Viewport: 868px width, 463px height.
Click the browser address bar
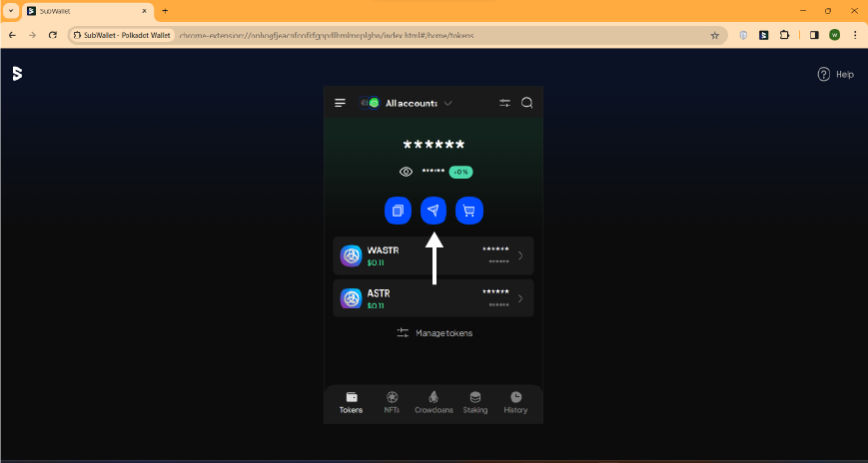[x=439, y=35]
